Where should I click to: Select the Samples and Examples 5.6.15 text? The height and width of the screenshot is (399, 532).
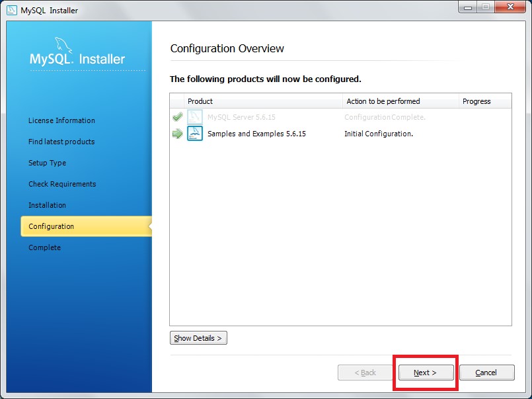[x=256, y=134]
